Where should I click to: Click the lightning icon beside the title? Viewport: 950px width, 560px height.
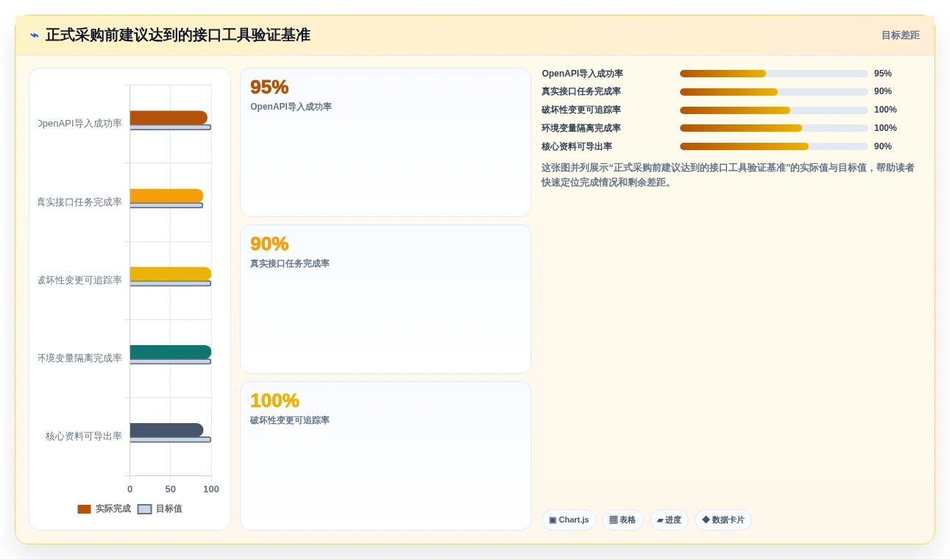(35, 35)
